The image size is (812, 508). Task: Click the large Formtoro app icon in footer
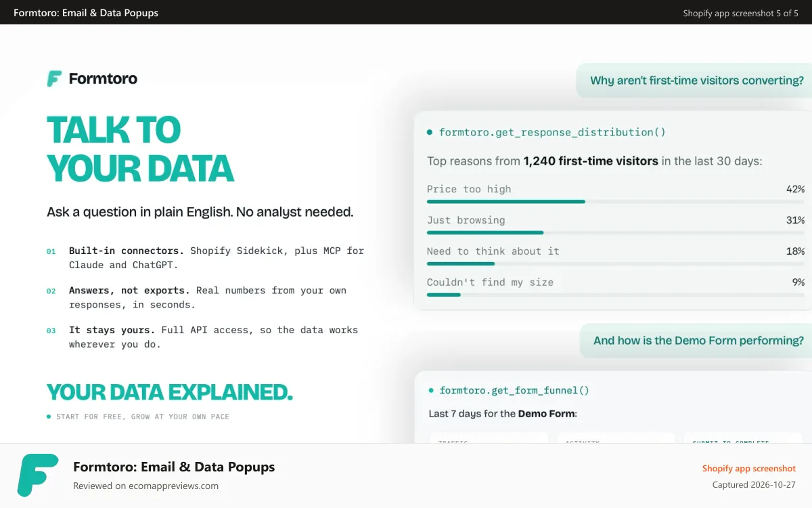coord(38,475)
